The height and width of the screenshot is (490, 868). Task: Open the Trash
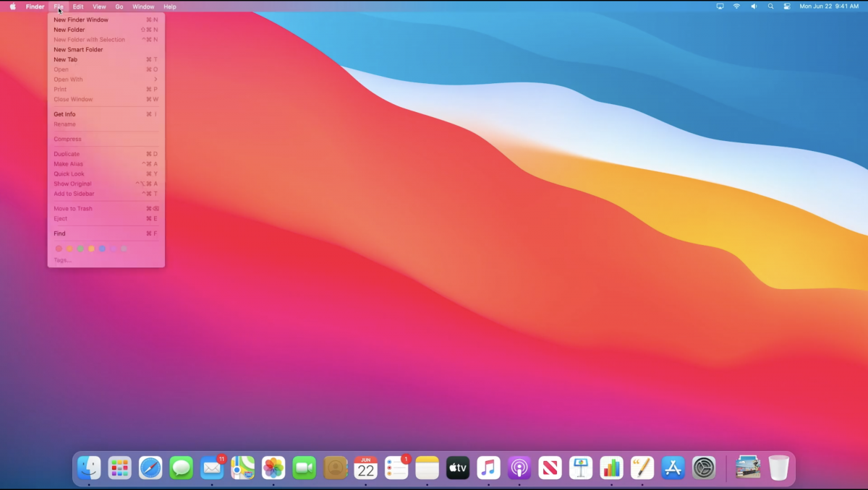[x=778, y=468]
